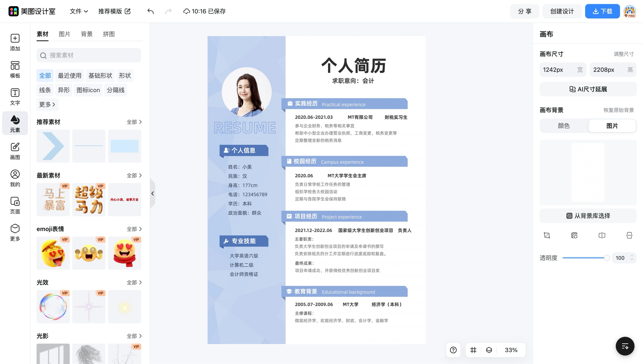Select the 元素 elements sidebar icon

pyautogui.click(x=15, y=124)
